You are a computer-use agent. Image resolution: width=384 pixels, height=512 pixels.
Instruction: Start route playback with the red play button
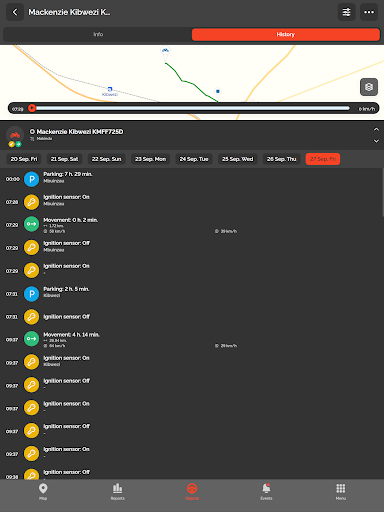click(32, 108)
